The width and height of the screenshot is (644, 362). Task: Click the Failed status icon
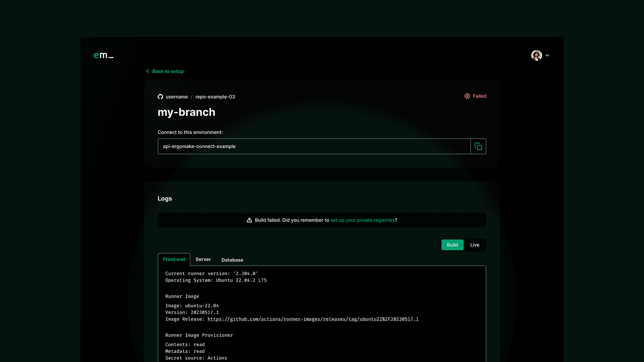(467, 96)
